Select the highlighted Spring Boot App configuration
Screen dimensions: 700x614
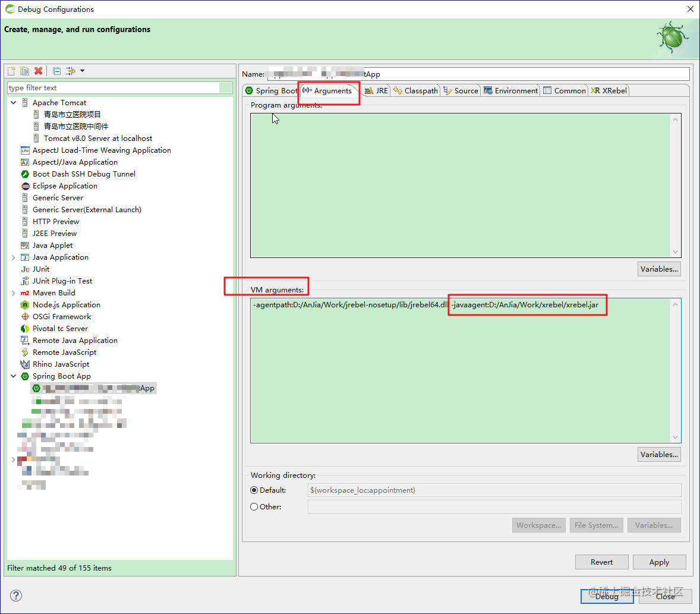point(94,389)
